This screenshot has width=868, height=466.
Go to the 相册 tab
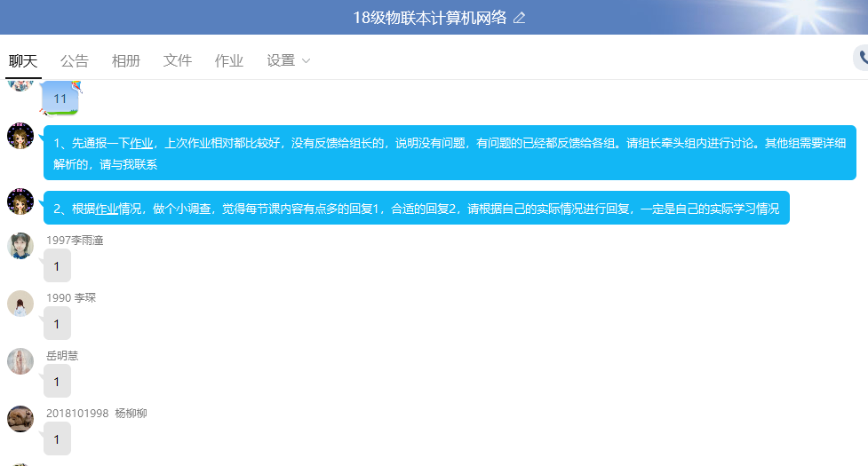click(126, 61)
